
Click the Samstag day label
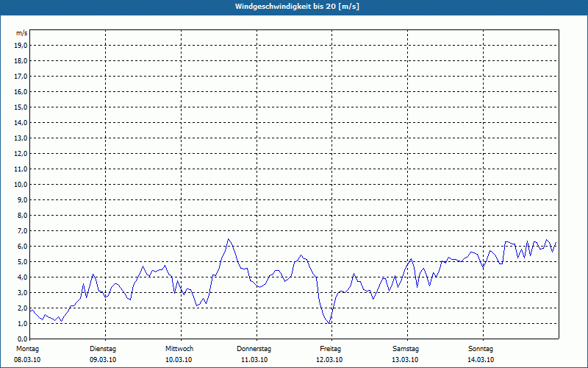pyautogui.click(x=406, y=349)
